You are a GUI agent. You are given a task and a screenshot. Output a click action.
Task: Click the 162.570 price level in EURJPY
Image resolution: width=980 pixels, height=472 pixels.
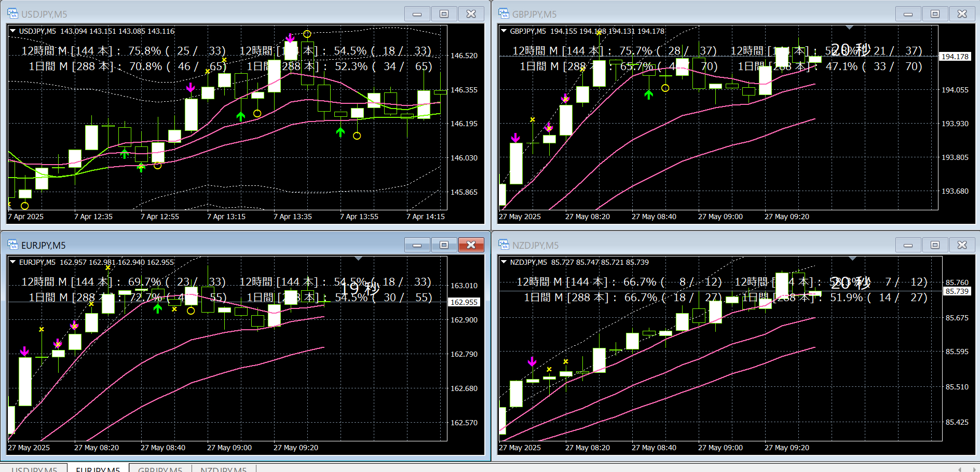coord(464,423)
